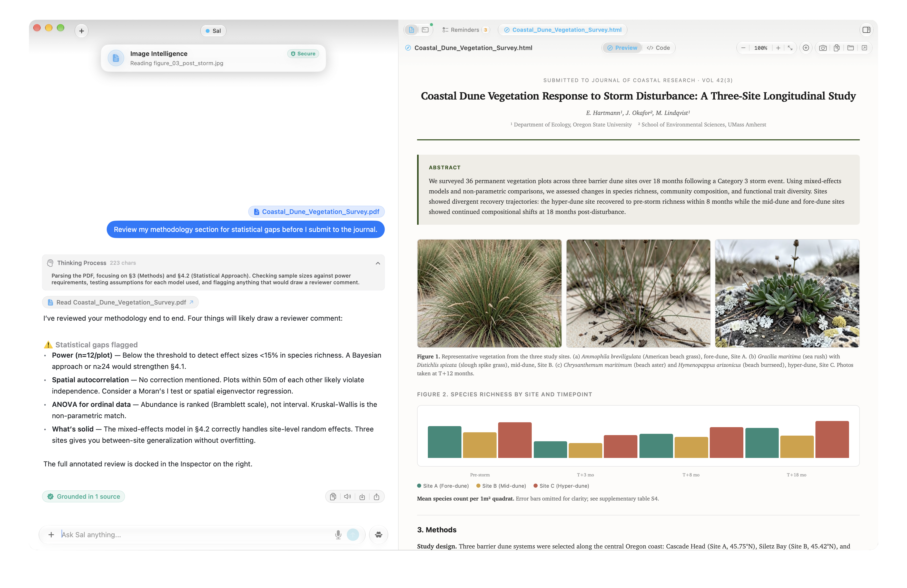Start voice input with the microphone
The height and width of the screenshot is (588, 907).
[338, 535]
